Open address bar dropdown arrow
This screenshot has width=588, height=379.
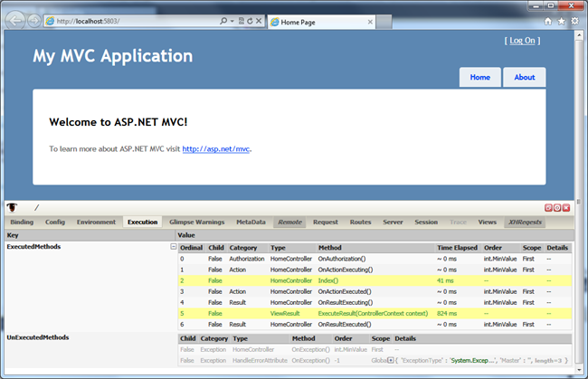point(232,20)
